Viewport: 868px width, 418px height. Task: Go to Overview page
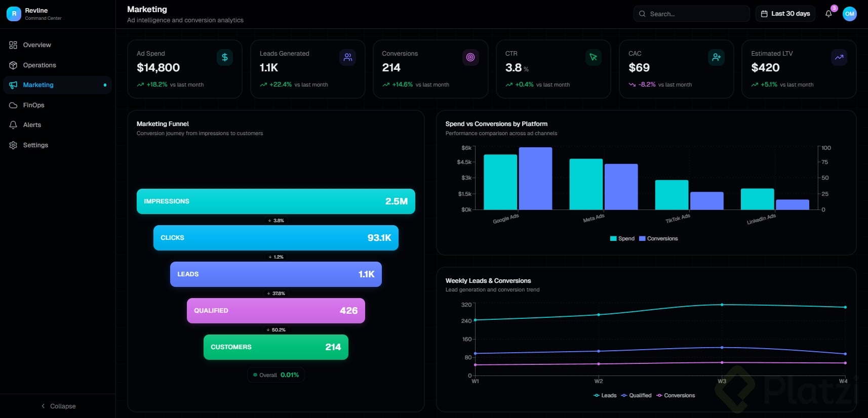click(x=58, y=45)
